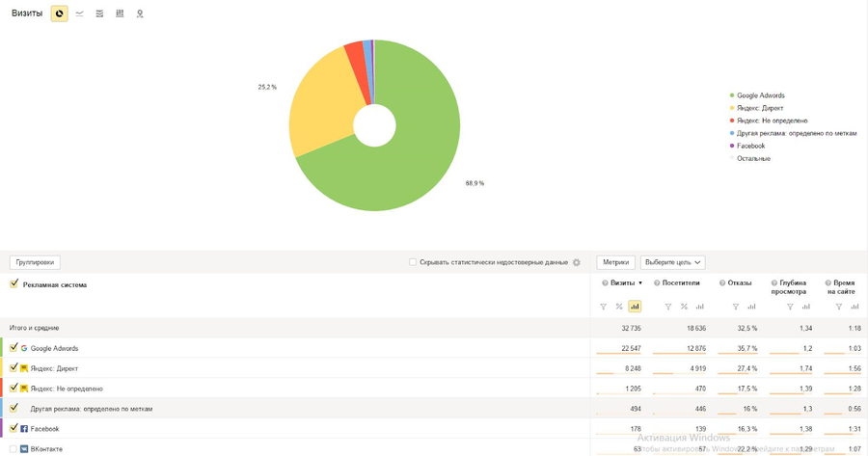
Task: Click the Итого и средние row label
Action: pos(35,328)
